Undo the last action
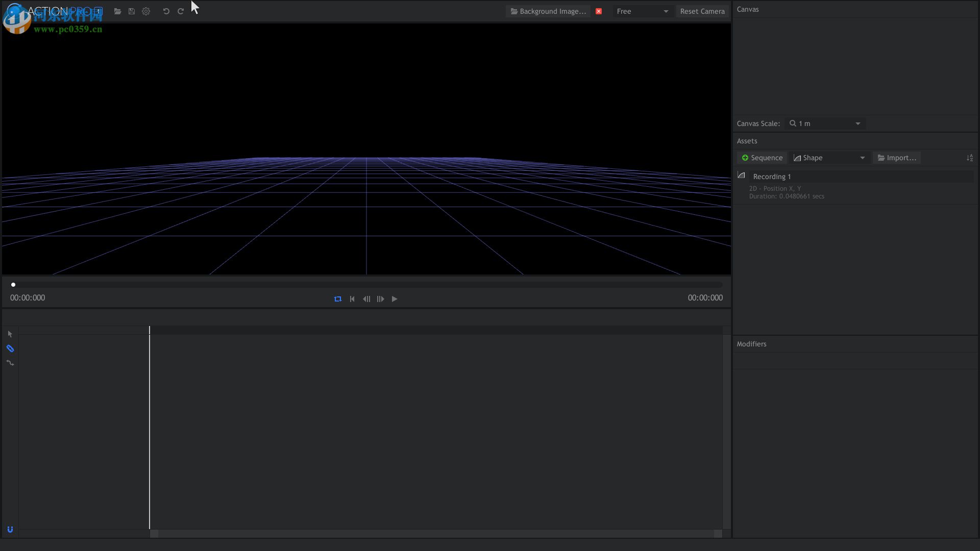The height and width of the screenshot is (551, 980). click(x=166, y=11)
